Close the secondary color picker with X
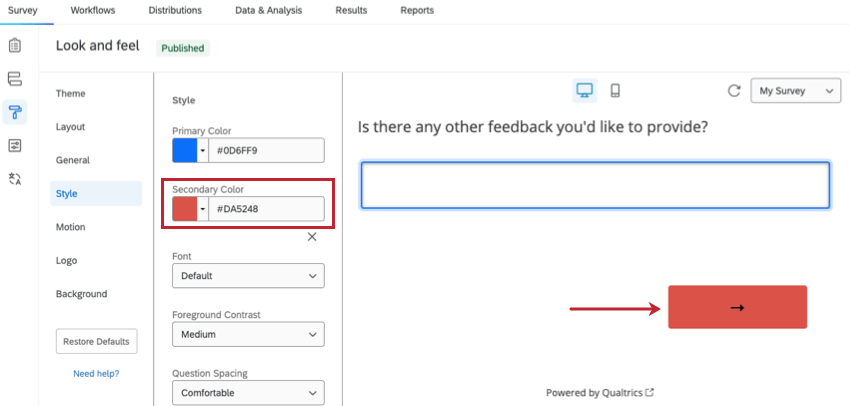850x406 pixels. click(x=312, y=237)
